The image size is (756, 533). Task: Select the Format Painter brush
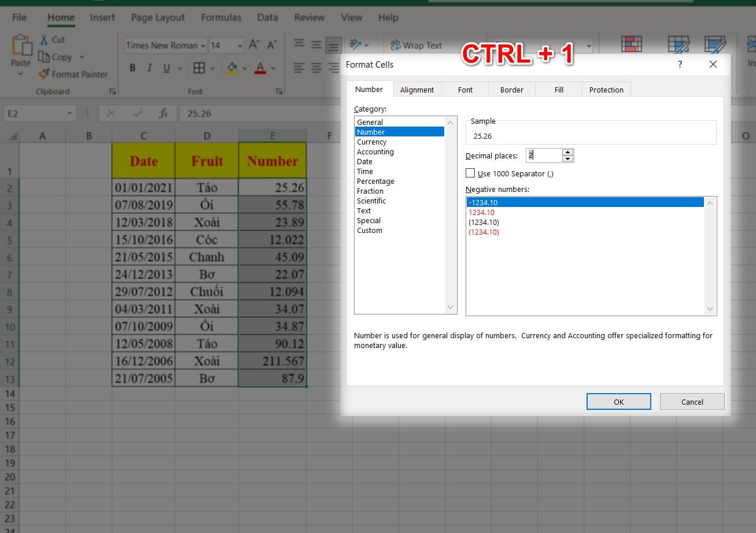point(44,74)
